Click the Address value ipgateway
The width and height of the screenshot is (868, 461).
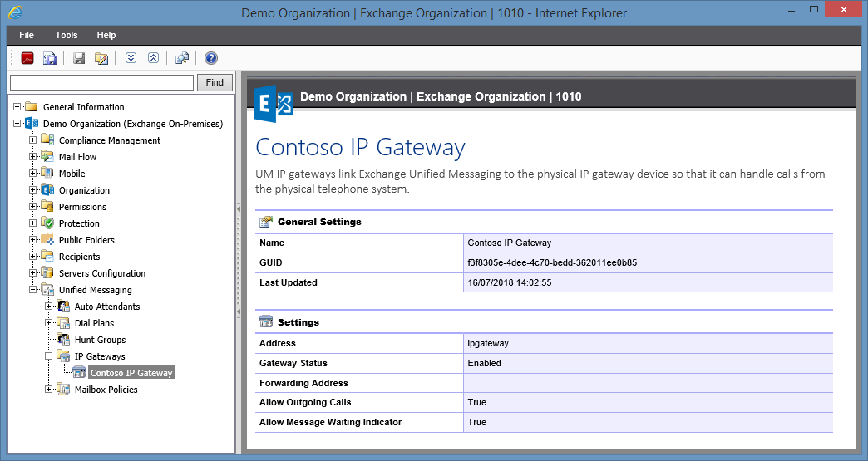(x=488, y=343)
